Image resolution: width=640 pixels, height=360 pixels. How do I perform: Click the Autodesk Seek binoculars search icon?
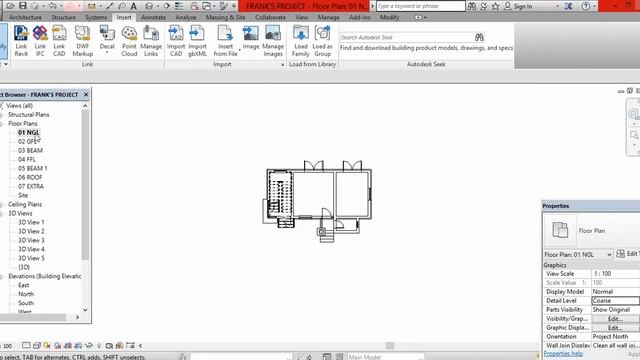click(479, 37)
